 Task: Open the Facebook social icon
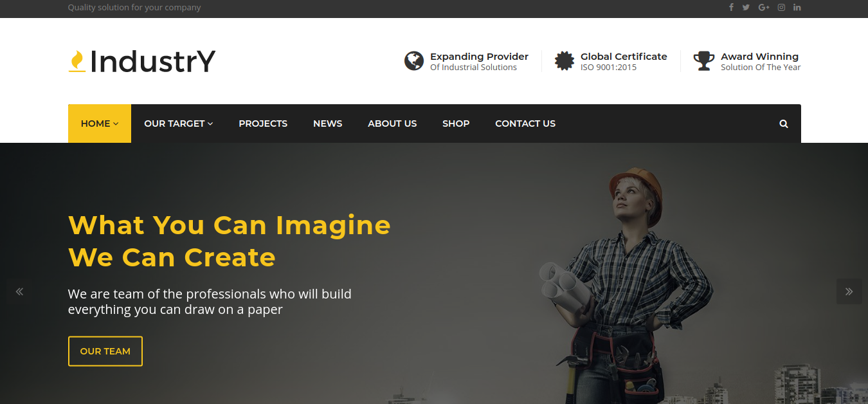pos(731,8)
